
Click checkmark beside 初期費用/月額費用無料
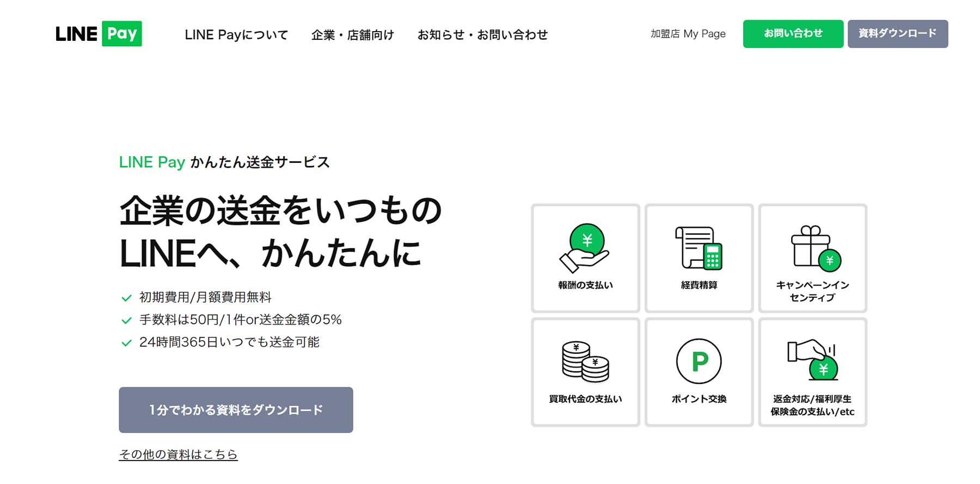click(126, 298)
